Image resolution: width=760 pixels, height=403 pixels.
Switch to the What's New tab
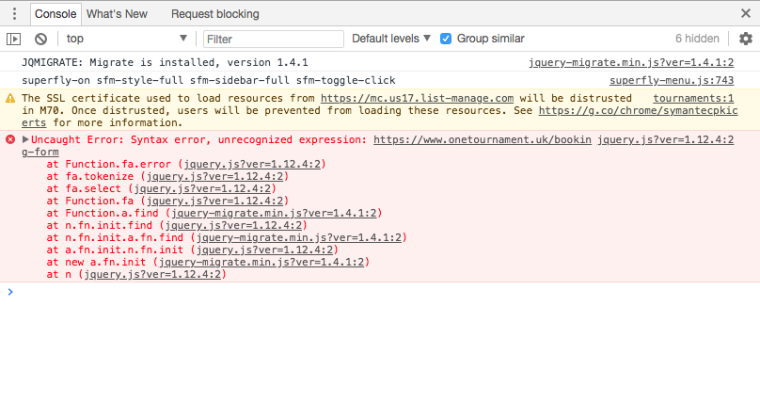tap(116, 14)
